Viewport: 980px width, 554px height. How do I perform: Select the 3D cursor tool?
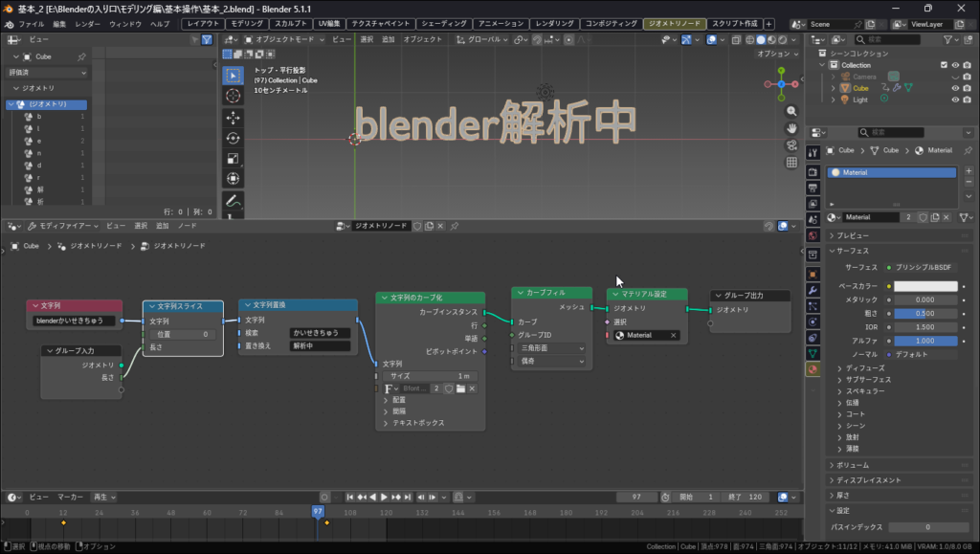pos(234,97)
